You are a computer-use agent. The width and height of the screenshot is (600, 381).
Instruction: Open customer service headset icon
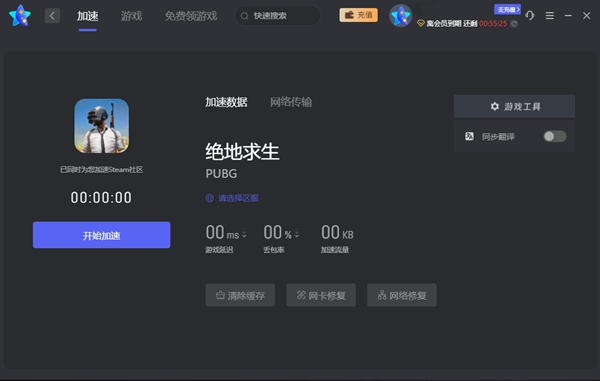530,15
